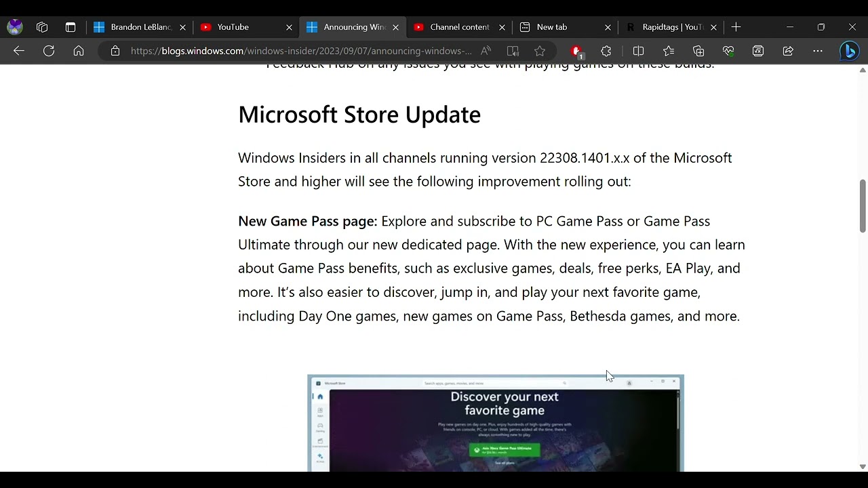Open the red ad blocker extension
Image resolution: width=868 pixels, height=488 pixels.
(576, 51)
